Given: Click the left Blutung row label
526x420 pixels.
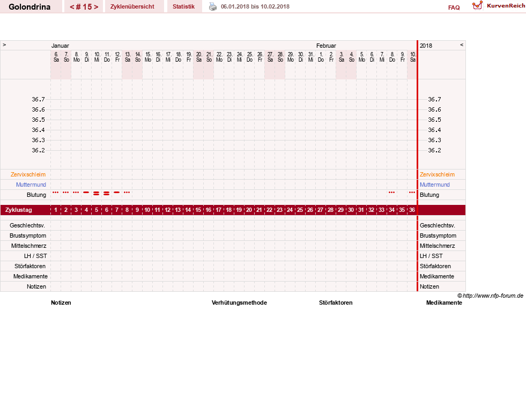Looking at the screenshot, I should tap(36, 195).
